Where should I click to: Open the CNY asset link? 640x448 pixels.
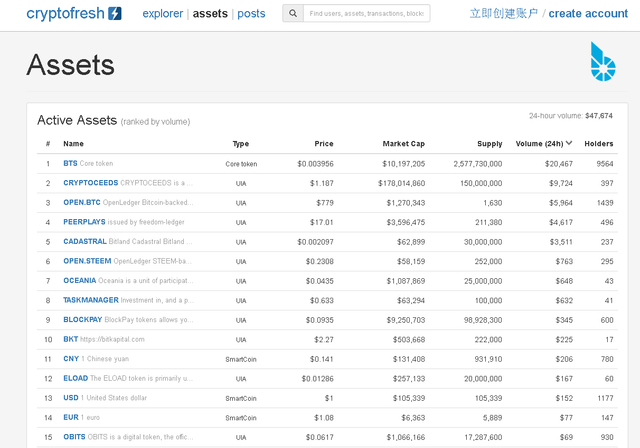click(71, 359)
